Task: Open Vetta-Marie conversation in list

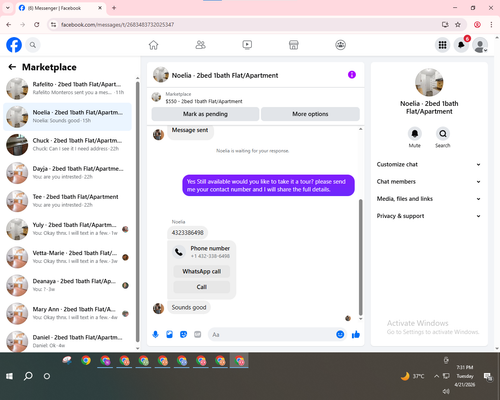Action: (x=67, y=257)
